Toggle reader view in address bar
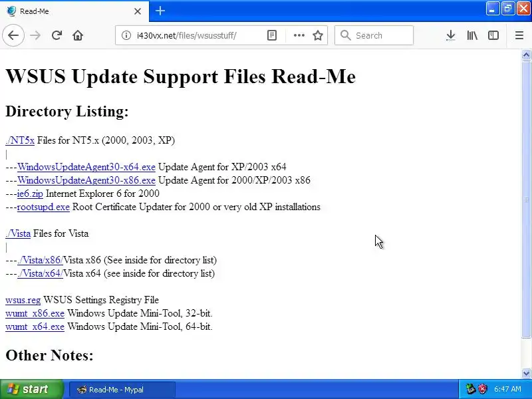The image size is (532, 399). [272, 35]
